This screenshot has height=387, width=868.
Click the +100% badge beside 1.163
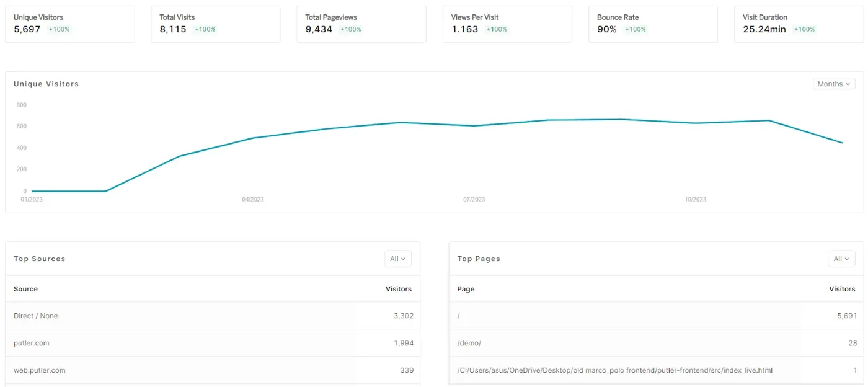(x=497, y=29)
